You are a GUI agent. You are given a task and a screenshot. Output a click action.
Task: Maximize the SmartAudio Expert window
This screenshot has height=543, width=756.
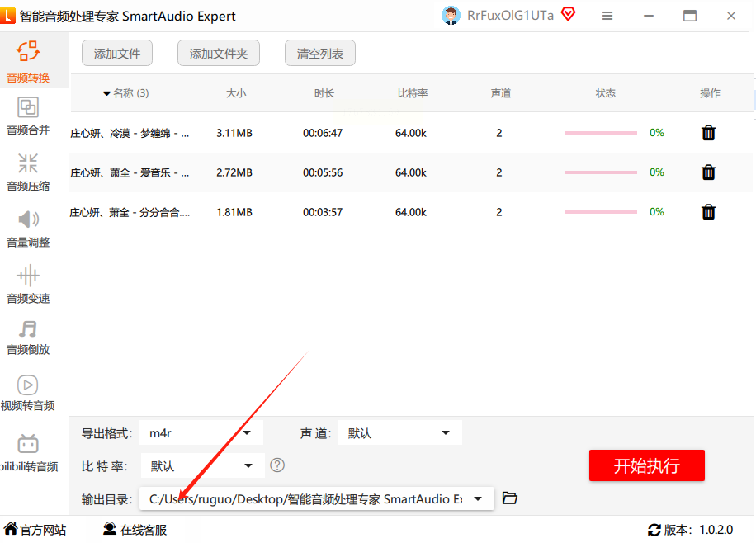[x=690, y=16]
